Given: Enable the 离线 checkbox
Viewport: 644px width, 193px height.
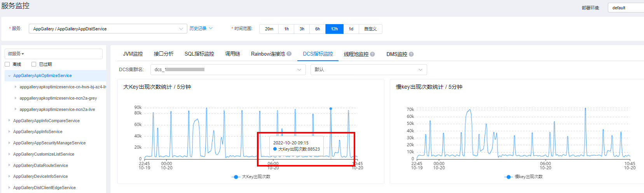Looking at the screenshot, I should (7, 64).
